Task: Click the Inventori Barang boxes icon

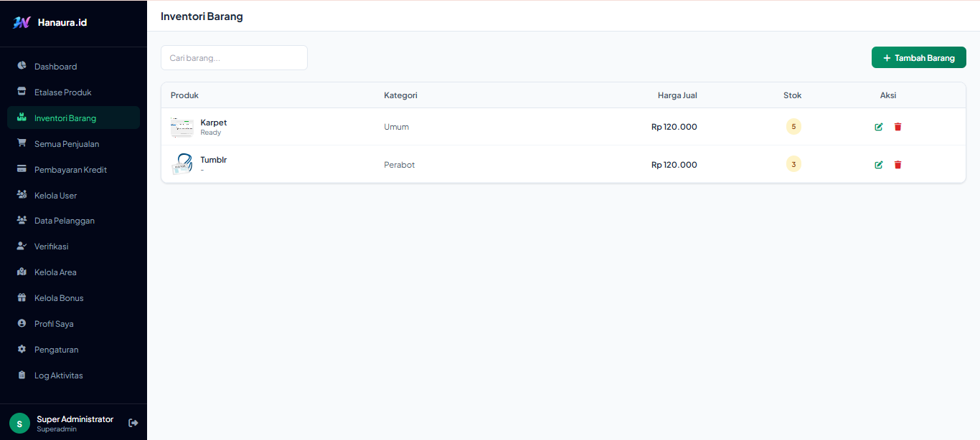Action: 22,118
